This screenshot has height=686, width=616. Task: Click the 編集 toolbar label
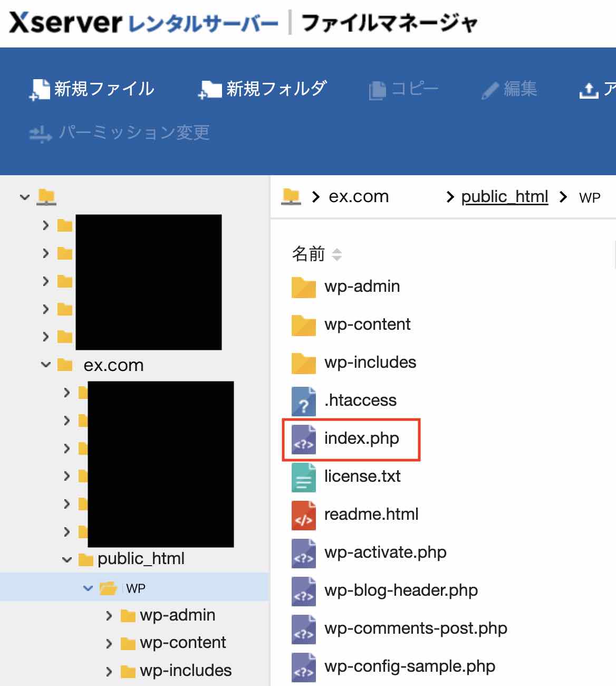coord(520,89)
